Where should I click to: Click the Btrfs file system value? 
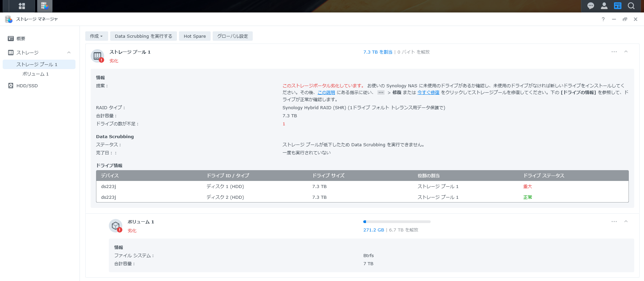369,255
